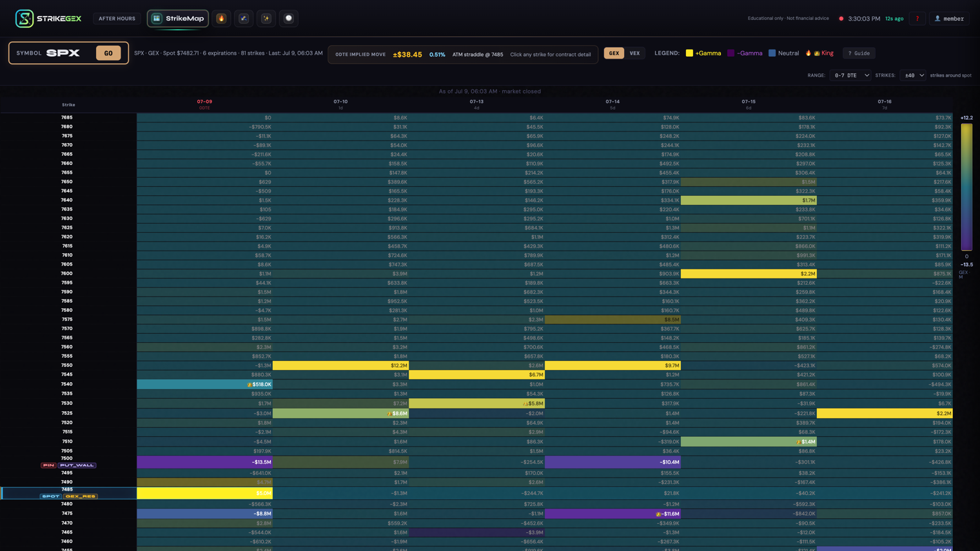The width and height of the screenshot is (980, 551).
Task: Click the strike 7550 row label
Action: coord(67,365)
